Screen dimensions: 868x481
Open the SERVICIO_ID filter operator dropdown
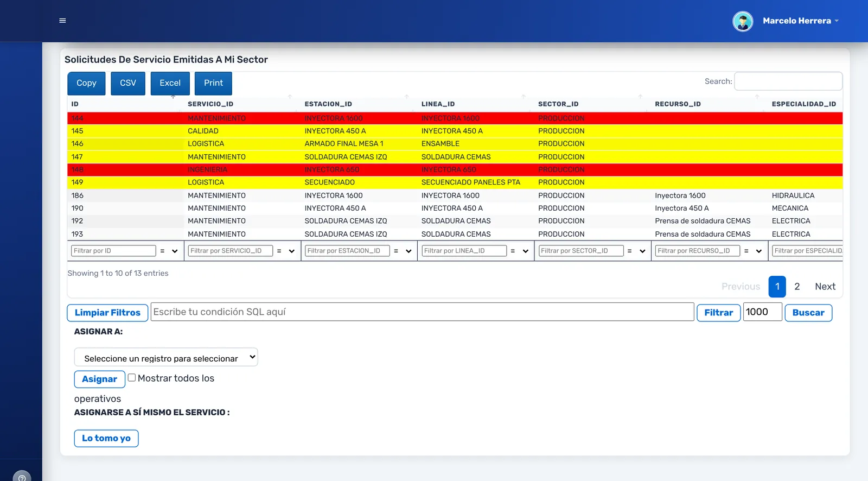coord(285,251)
